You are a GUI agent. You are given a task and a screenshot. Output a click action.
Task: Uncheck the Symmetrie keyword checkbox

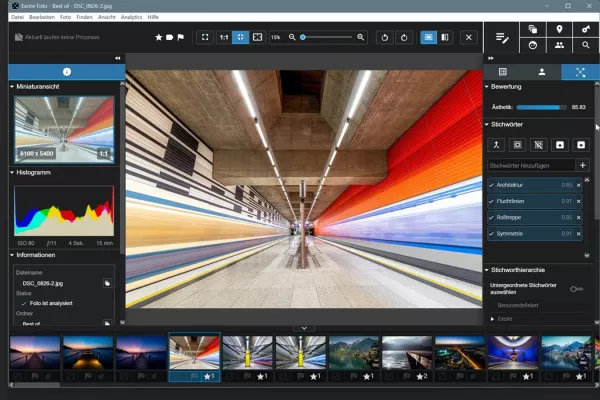[x=491, y=233]
